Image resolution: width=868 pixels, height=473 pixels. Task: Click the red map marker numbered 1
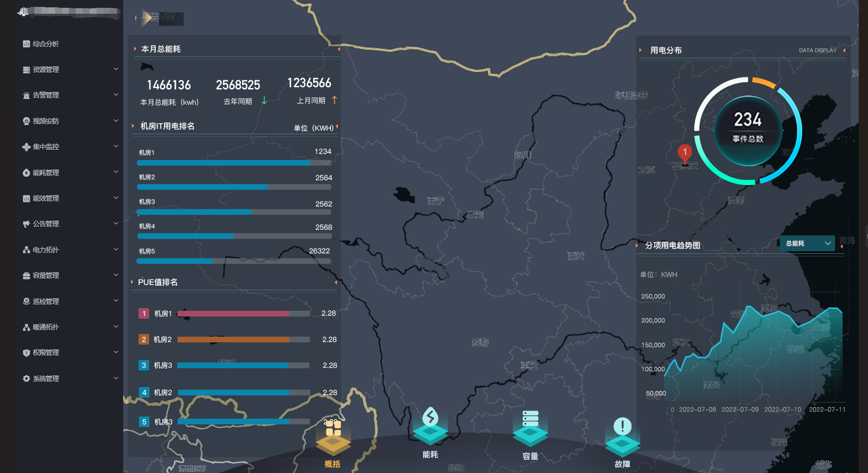pos(685,154)
